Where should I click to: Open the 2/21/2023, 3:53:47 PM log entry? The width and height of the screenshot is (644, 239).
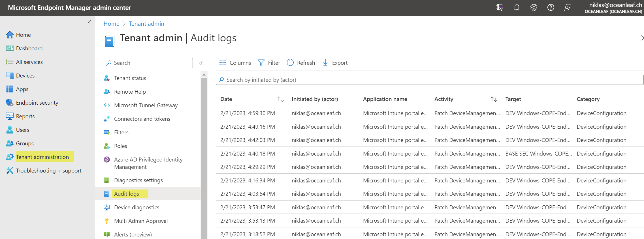coord(430,207)
